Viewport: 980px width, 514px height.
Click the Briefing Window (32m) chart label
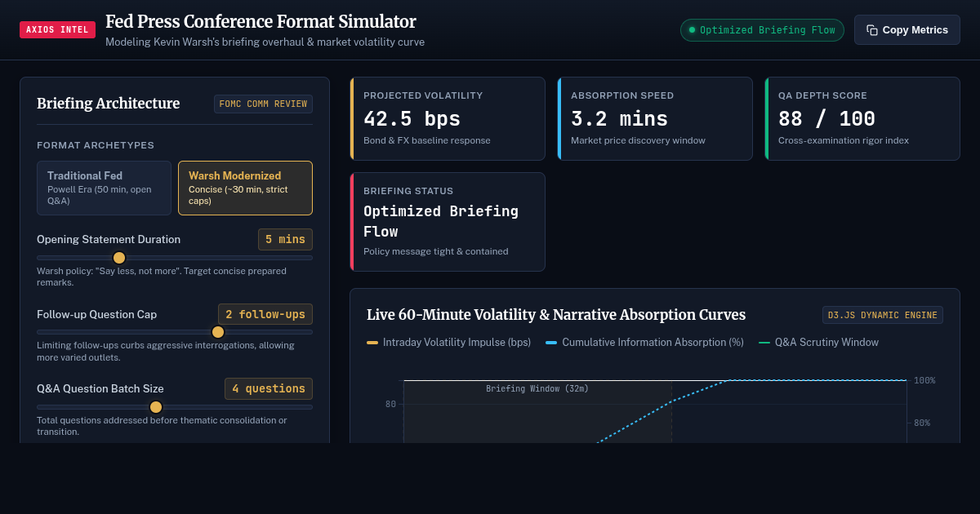[537, 388]
